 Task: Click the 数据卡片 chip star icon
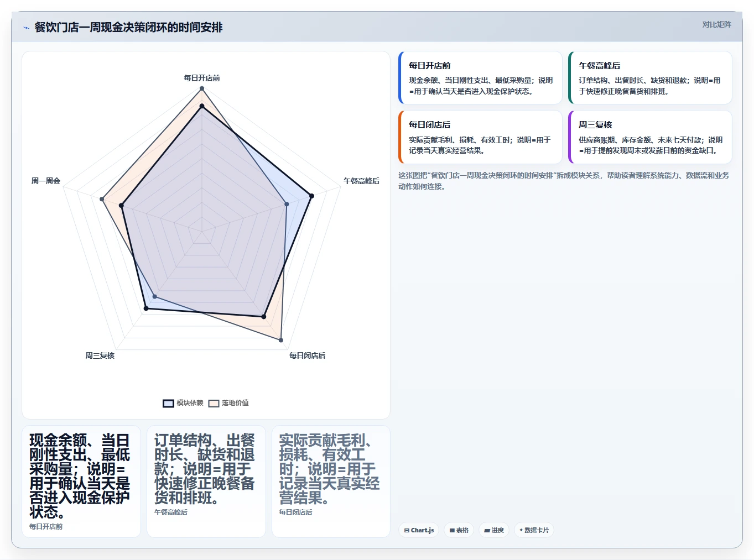pyautogui.click(x=521, y=530)
